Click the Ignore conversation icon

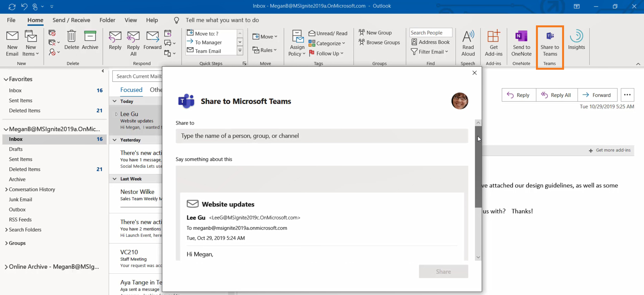[52, 33]
